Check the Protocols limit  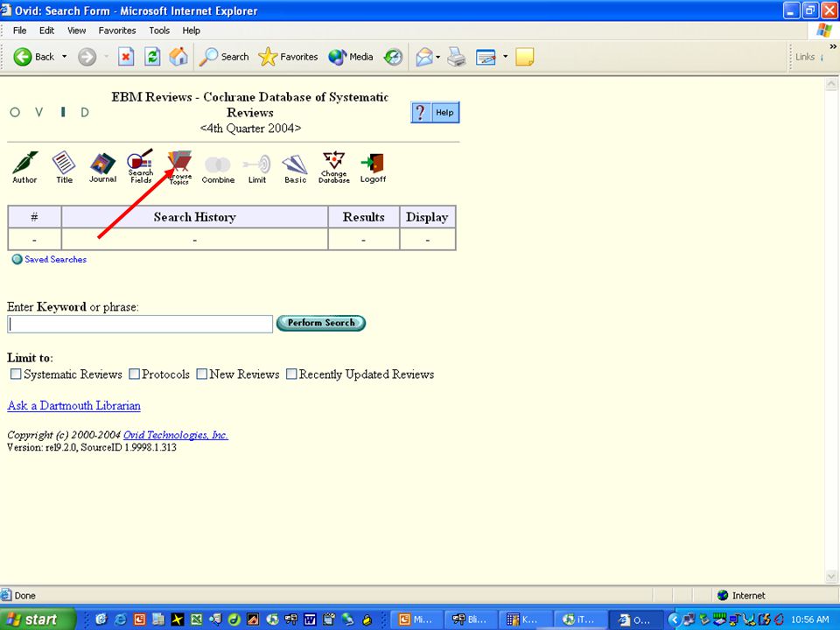pos(135,374)
